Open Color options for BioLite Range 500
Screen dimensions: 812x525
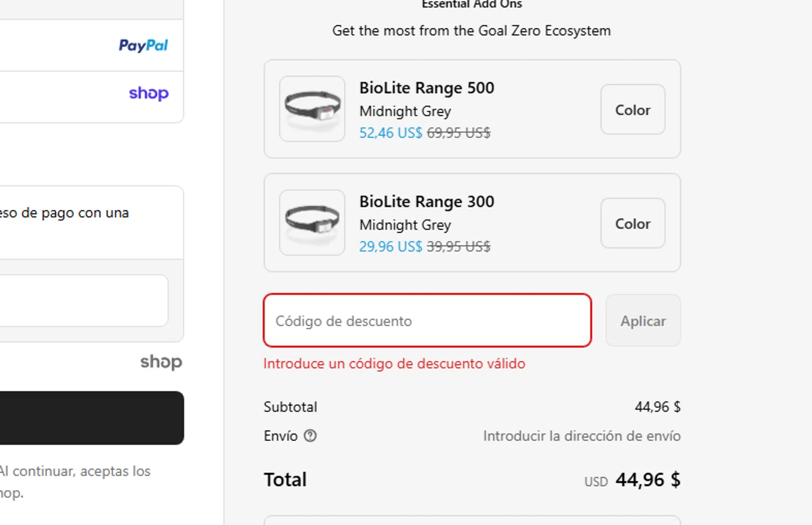pos(632,109)
